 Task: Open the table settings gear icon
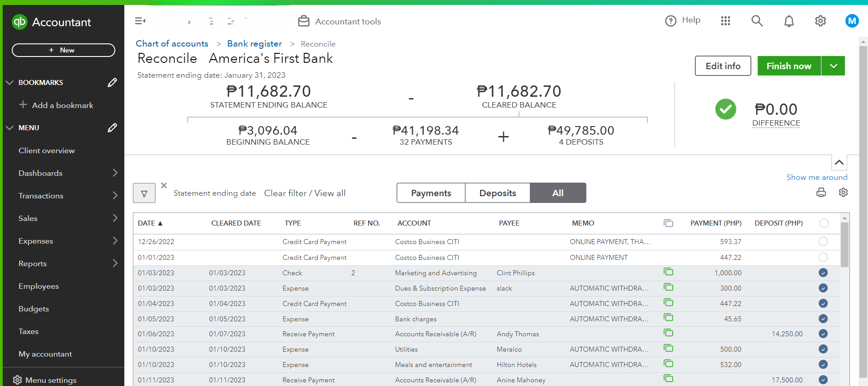click(843, 193)
